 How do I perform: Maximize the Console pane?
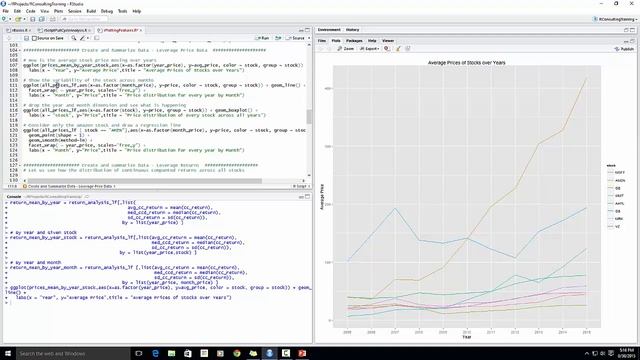pos(307,197)
